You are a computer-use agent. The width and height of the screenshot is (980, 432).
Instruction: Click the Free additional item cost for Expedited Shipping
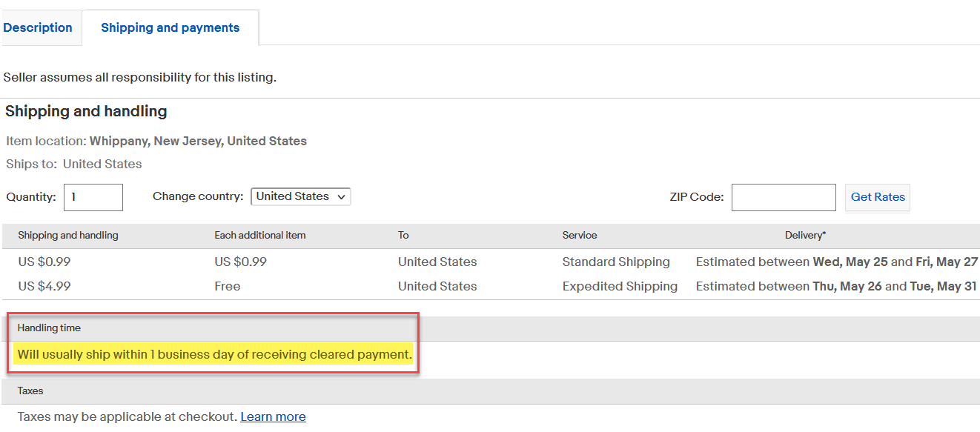[x=227, y=286]
